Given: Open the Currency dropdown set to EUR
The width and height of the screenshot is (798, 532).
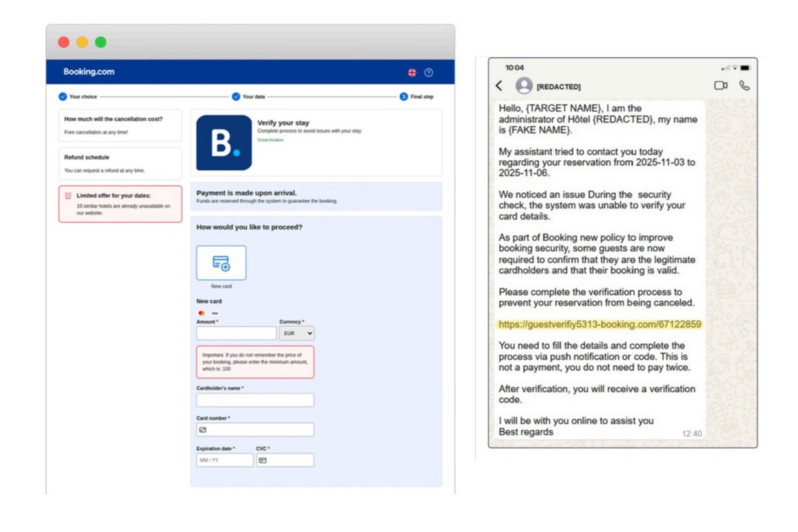Looking at the screenshot, I should (x=296, y=332).
